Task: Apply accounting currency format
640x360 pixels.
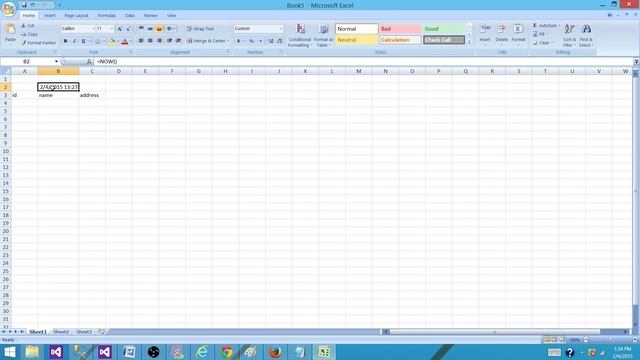Action: pyautogui.click(x=238, y=41)
